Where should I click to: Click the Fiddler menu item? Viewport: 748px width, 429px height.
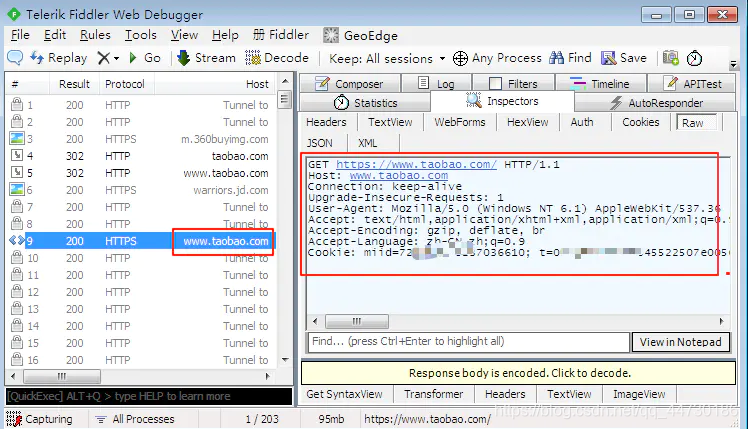click(280, 35)
